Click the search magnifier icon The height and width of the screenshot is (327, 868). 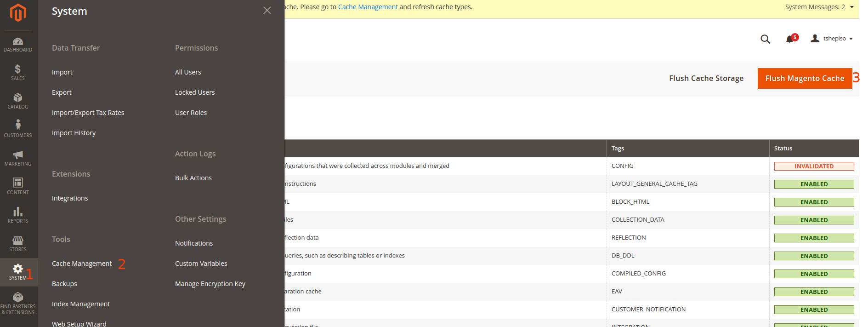click(x=765, y=39)
